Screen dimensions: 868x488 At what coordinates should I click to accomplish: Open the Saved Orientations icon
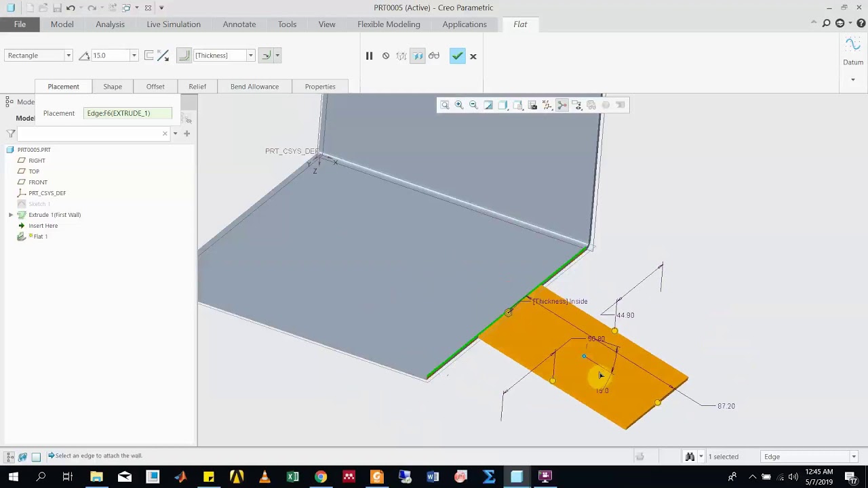[518, 105]
